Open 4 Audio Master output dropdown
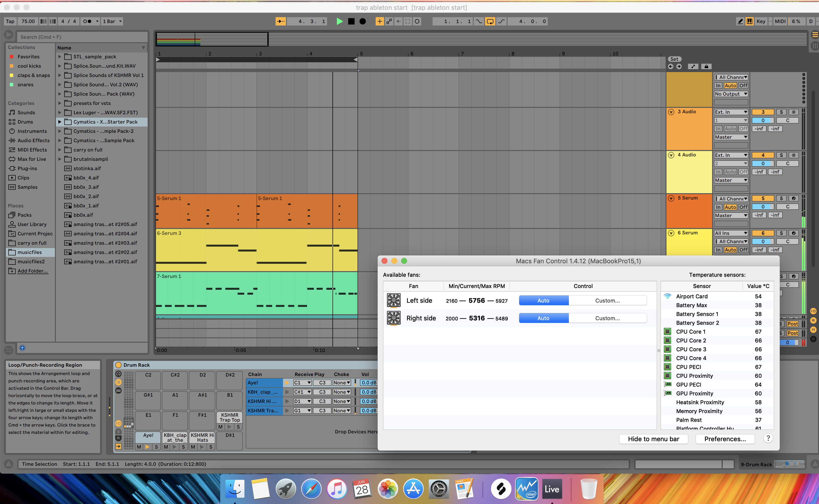Screen dimensions: 819x504 pos(731,180)
